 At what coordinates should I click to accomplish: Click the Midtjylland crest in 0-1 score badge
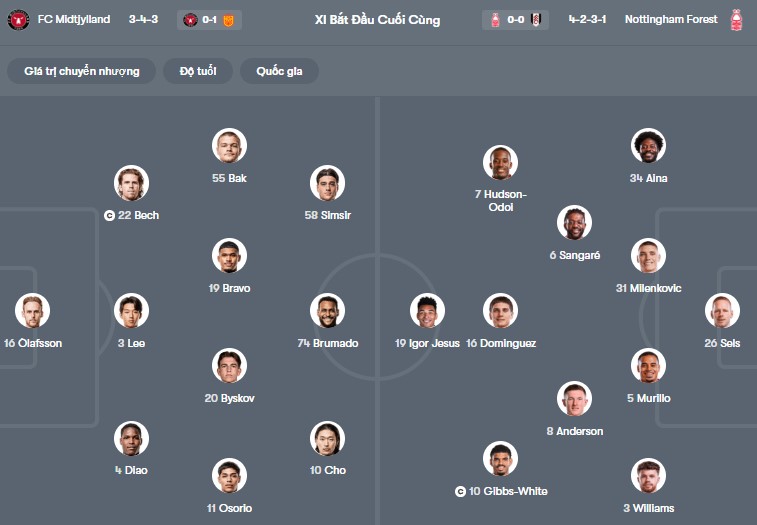pyautogui.click(x=191, y=20)
